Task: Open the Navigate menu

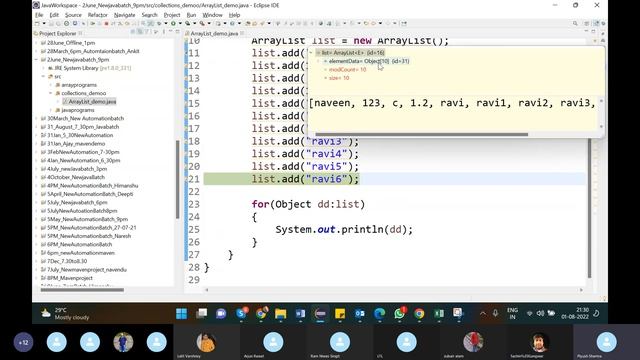Action: (x=124, y=15)
